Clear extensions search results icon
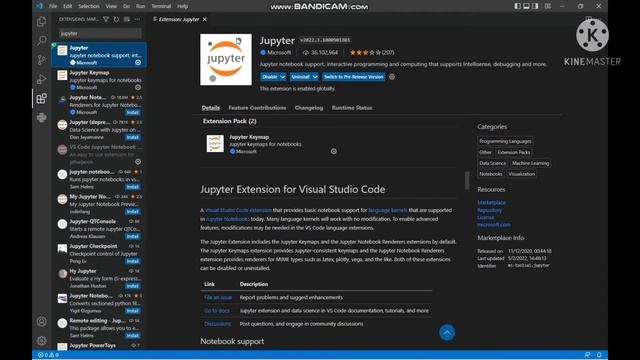Screen dimensions: 640x360 [x=127, y=19]
